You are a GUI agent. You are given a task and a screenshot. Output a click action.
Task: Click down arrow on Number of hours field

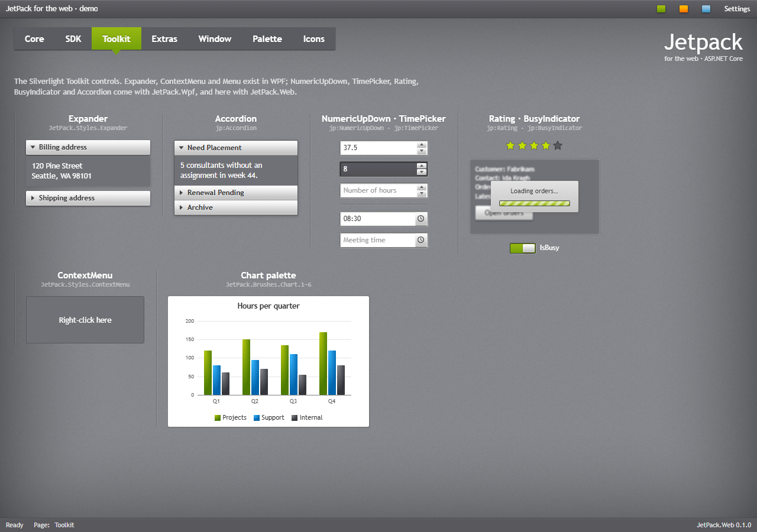422,193
